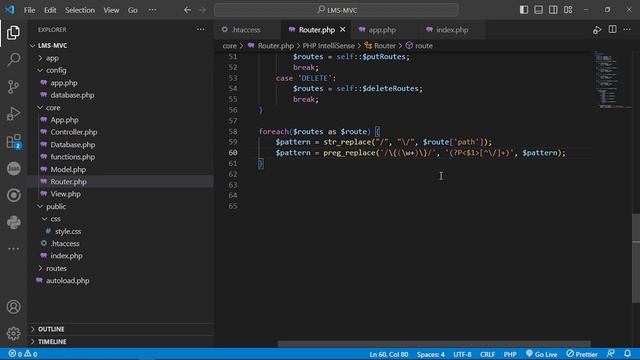Image resolution: width=640 pixels, height=360 pixels.
Task: Open the Go menu
Action: click(x=133, y=10)
